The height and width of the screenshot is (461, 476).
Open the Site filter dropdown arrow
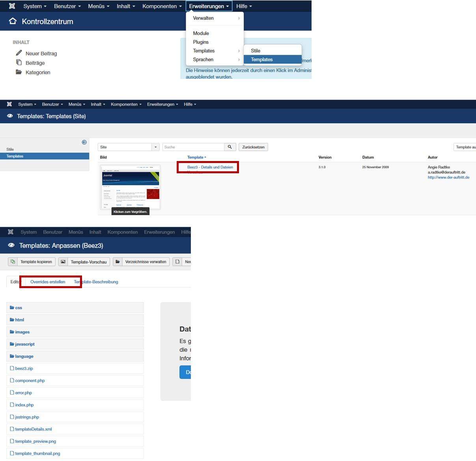[x=156, y=147]
